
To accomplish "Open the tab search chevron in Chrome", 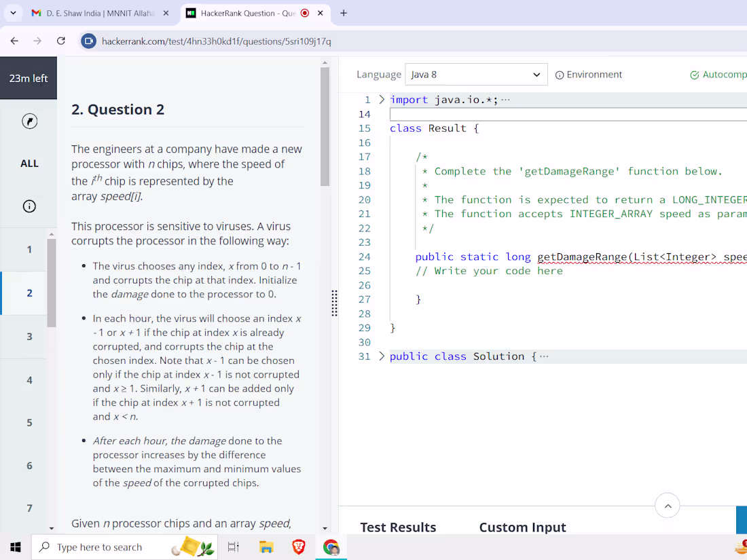I will 13,13.
